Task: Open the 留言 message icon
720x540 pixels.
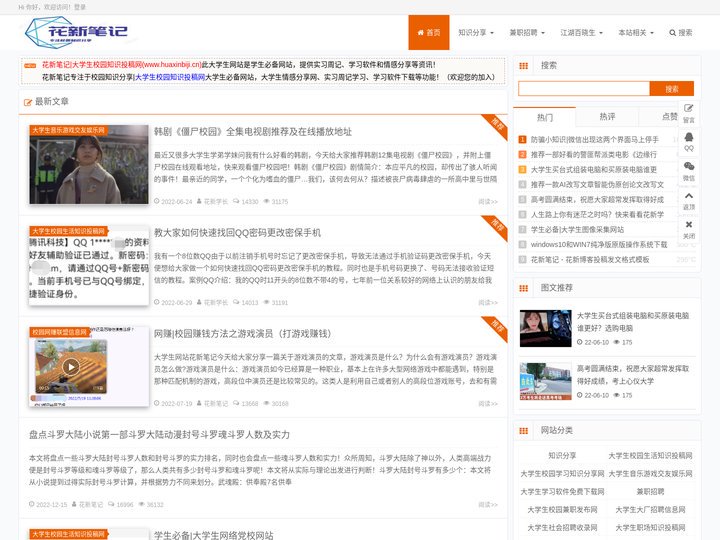Action: pyautogui.click(x=688, y=113)
